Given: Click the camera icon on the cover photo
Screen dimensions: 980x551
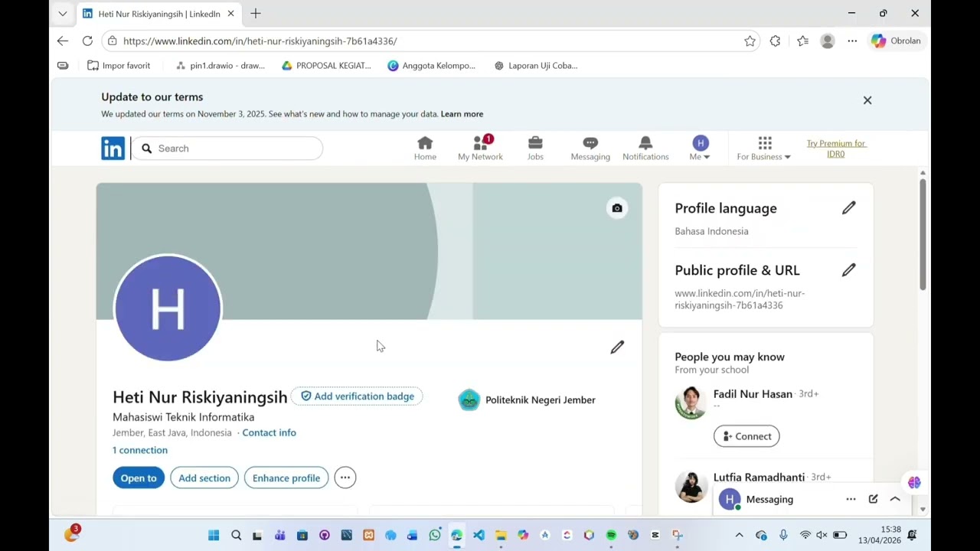Looking at the screenshot, I should 617,208.
